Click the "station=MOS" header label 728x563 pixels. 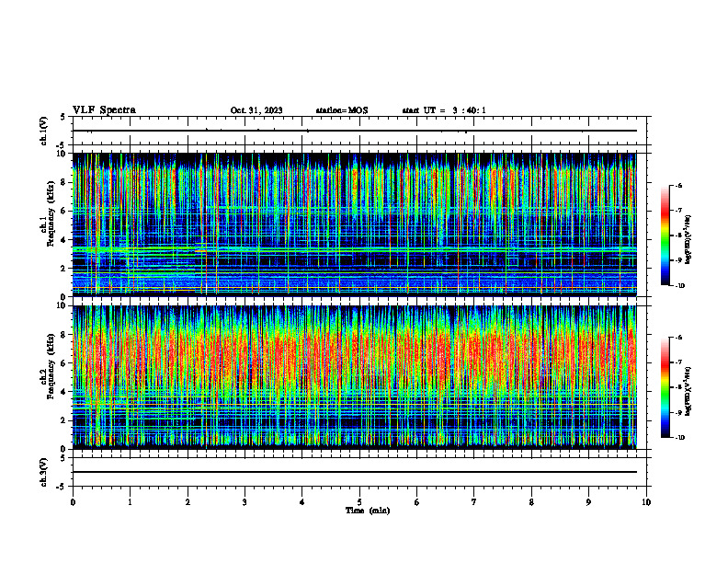coord(342,110)
